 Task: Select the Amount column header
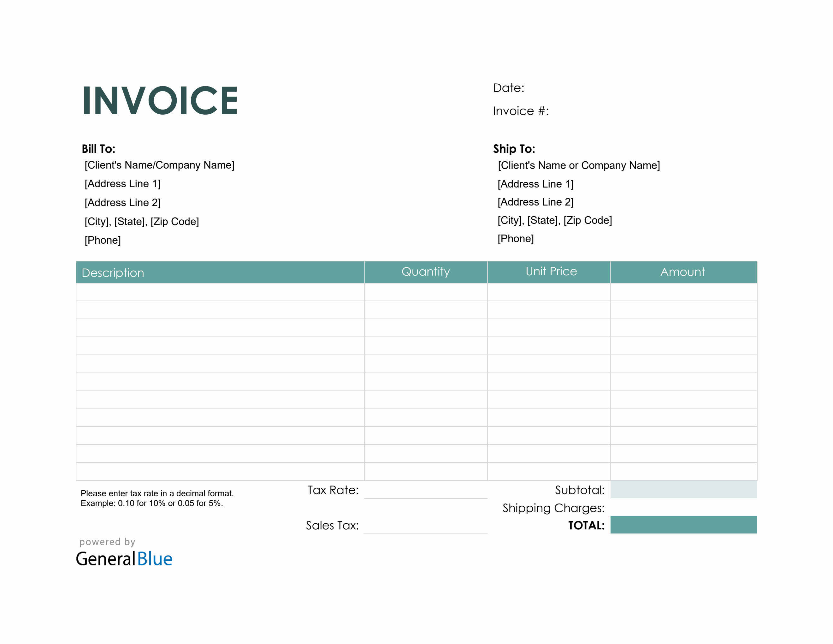(x=683, y=271)
